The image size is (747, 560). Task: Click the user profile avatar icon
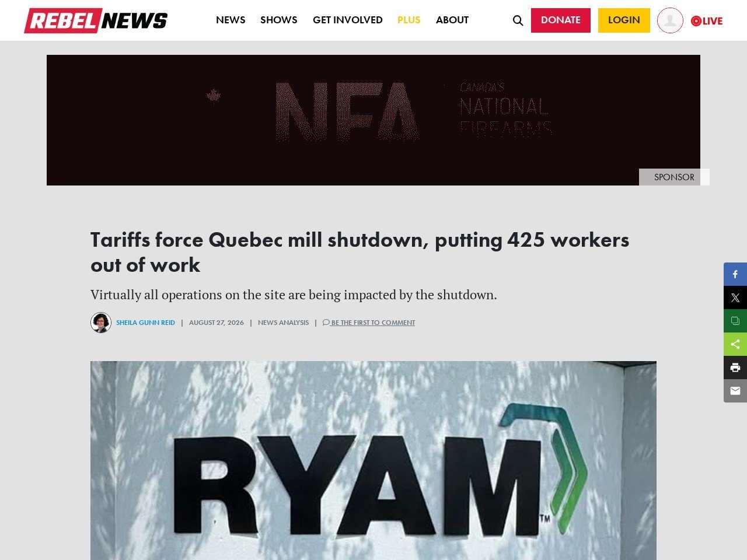coord(670,20)
